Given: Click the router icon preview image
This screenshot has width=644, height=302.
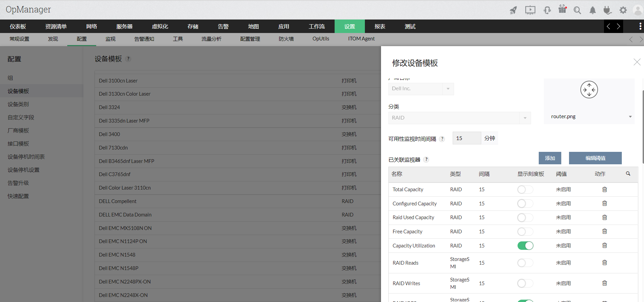Looking at the screenshot, I should pos(589,90).
